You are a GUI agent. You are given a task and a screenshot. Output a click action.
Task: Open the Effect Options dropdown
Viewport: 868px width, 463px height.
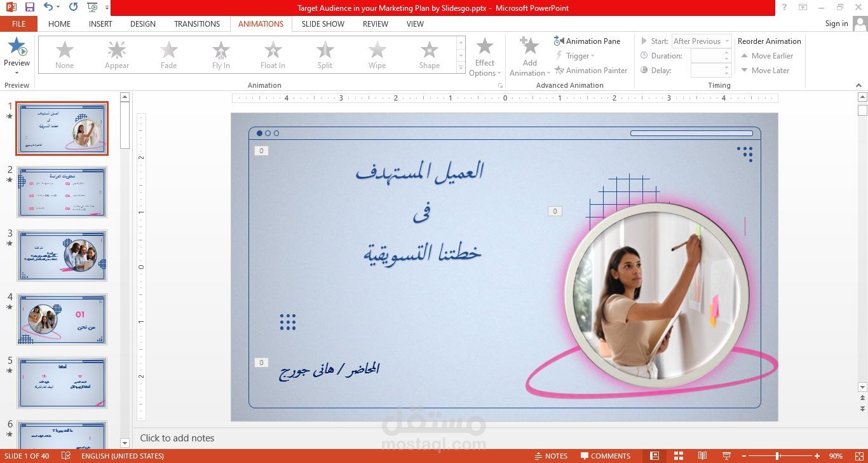[485, 56]
